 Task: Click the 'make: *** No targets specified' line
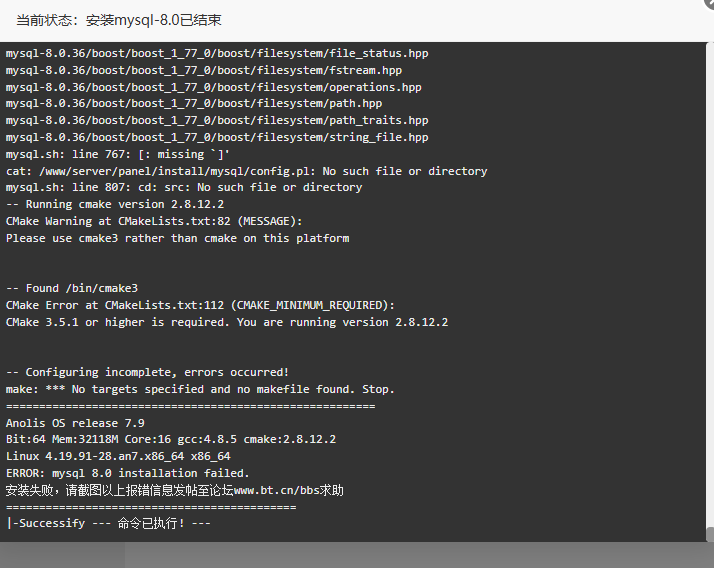click(x=200, y=389)
